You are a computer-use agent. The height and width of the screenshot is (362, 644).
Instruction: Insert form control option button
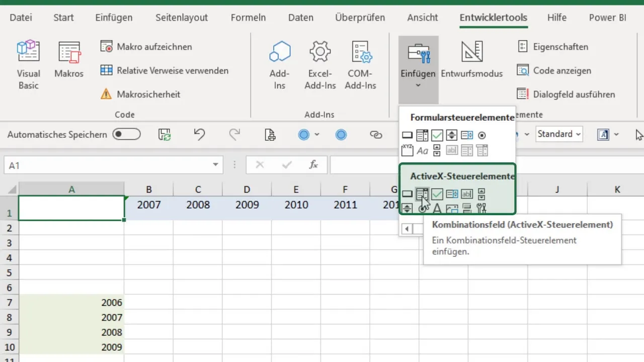481,135
